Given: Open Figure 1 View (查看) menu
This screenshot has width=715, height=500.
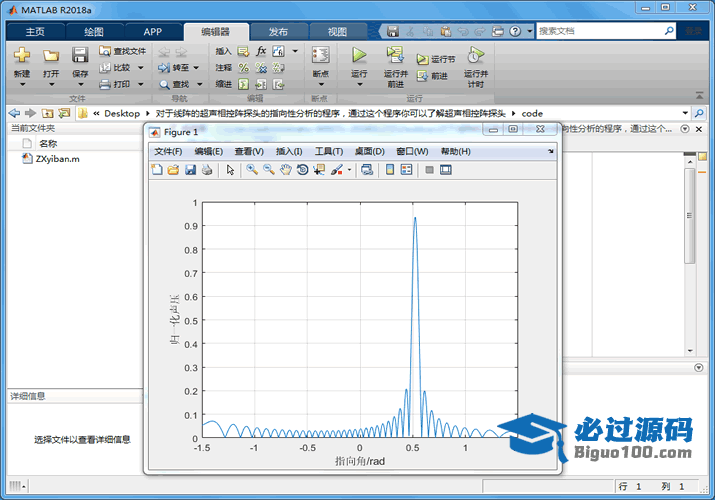Looking at the screenshot, I should [249, 151].
